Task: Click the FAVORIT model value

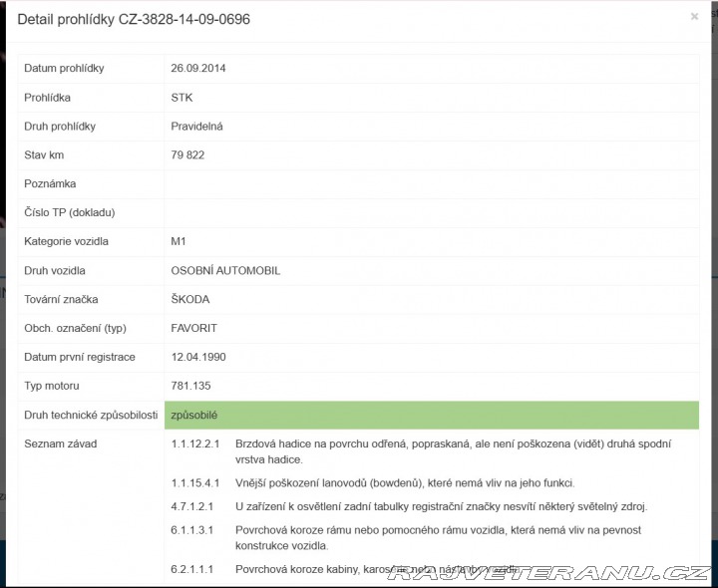Action: tap(194, 328)
